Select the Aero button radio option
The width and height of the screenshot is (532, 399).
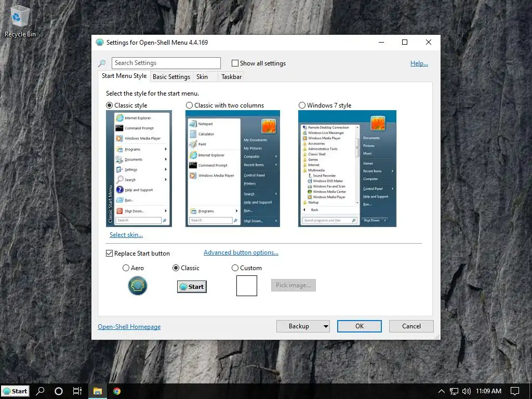[126, 268]
